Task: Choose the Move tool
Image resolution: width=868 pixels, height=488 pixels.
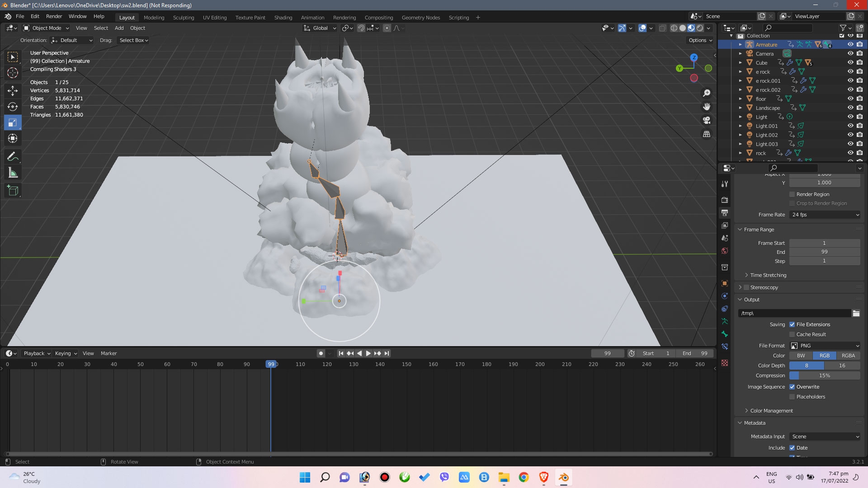Action: tap(13, 90)
